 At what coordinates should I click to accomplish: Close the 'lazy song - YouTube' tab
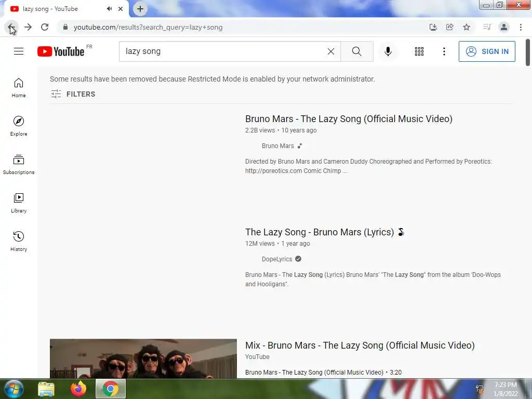point(121,9)
